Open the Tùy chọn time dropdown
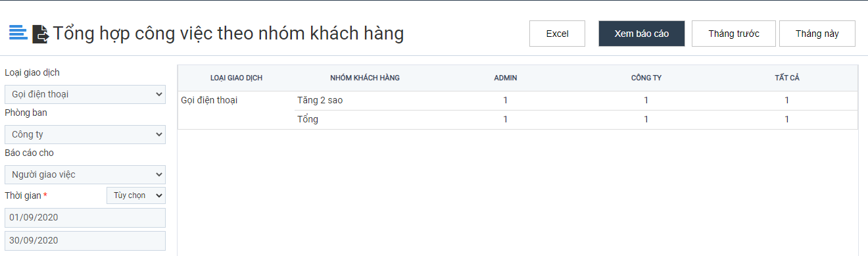Viewport: 868px width, 256px height. pos(136,195)
